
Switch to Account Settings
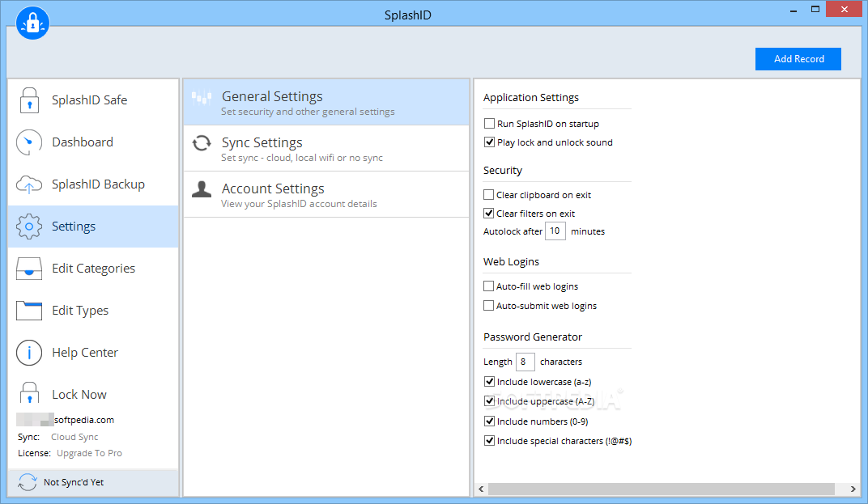(326, 194)
